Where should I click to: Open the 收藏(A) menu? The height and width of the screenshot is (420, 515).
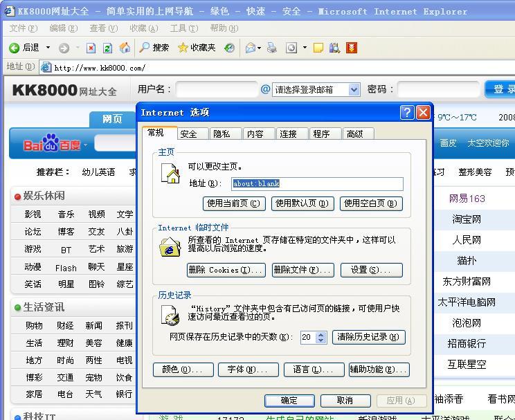pyautogui.click(x=143, y=28)
